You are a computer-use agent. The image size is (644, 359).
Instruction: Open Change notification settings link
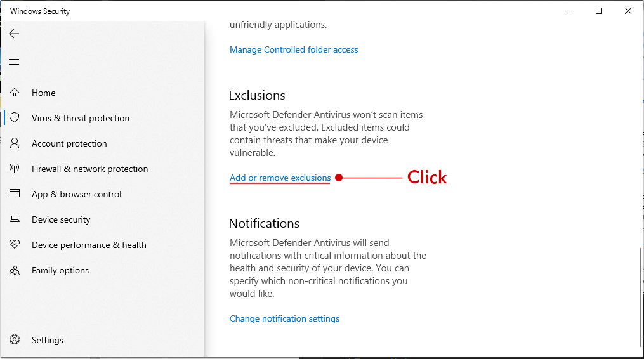(x=284, y=319)
